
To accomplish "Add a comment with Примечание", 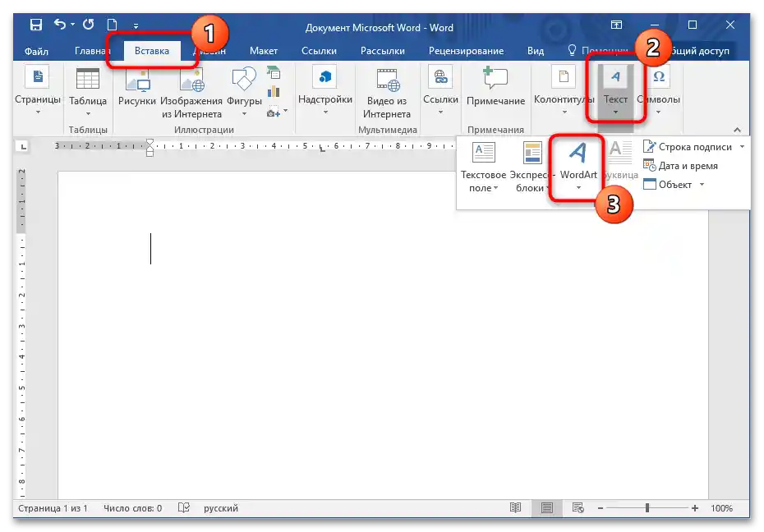I will (x=495, y=86).
